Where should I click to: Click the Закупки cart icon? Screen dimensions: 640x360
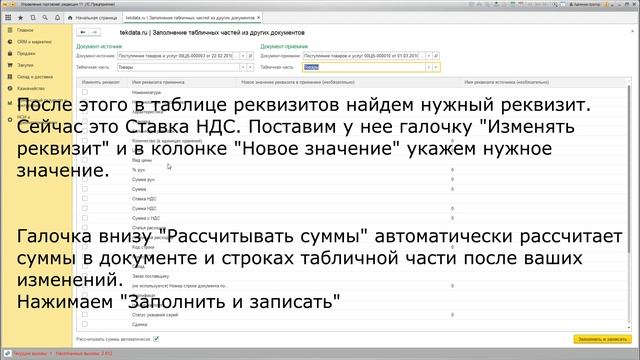pos(10,65)
